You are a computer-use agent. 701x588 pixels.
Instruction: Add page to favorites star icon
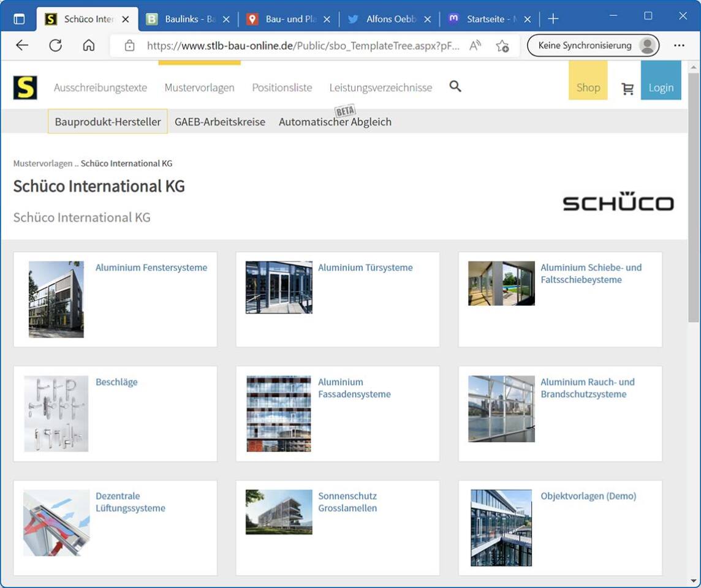click(502, 45)
